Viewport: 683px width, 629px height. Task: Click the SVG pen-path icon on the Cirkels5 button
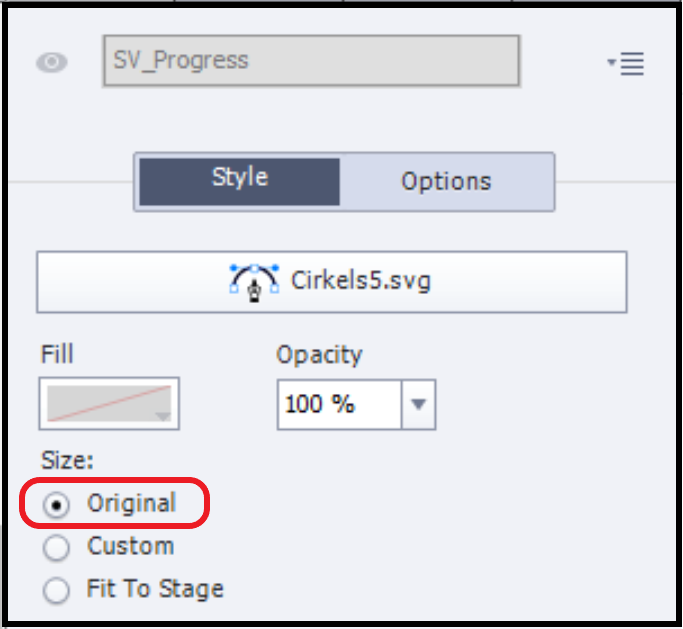253,280
